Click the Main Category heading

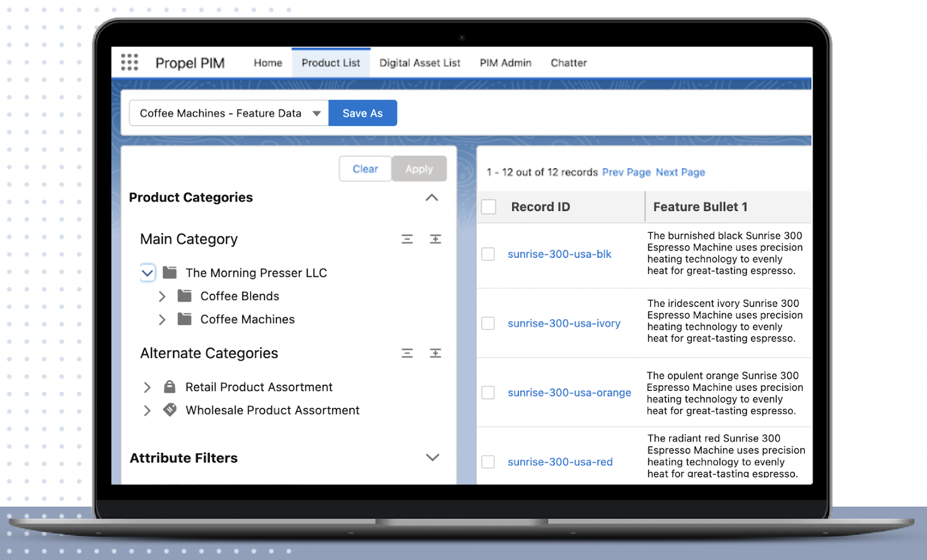pos(189,239)
